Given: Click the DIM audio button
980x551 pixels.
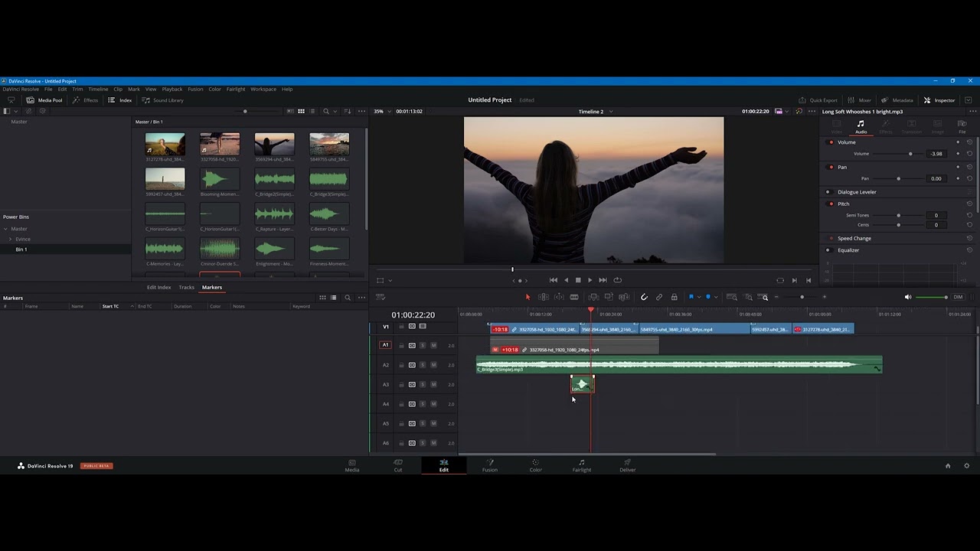Looking at the screenshot, I should 958,297.
